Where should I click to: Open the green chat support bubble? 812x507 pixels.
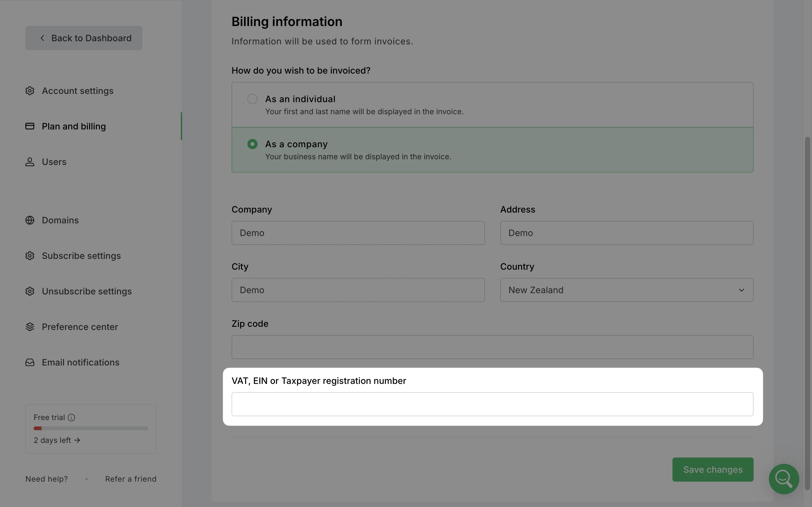(x=783, y=479)
